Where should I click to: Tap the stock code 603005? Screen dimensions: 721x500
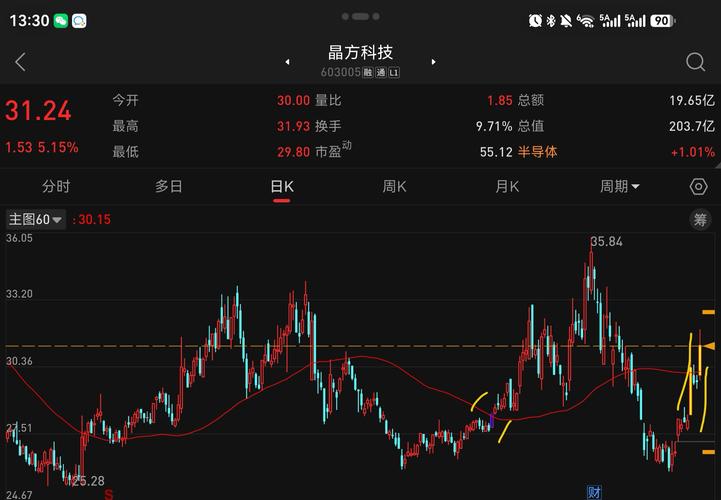click(340, 72)
